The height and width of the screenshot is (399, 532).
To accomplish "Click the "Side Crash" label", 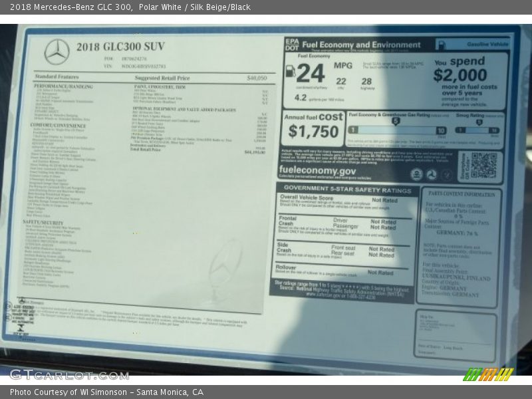I will point(284,247).
